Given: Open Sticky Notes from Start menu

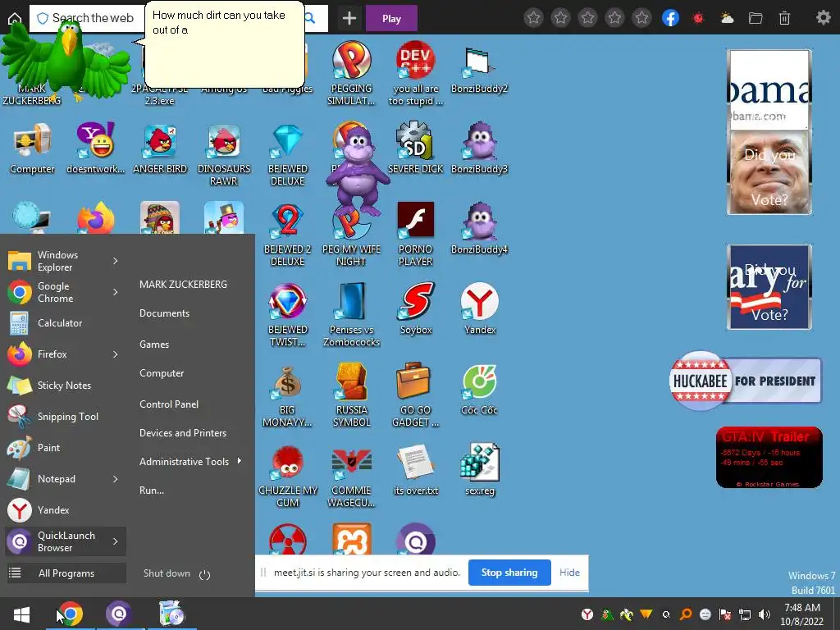Looking at the screenshot, I should pos(66,386).
